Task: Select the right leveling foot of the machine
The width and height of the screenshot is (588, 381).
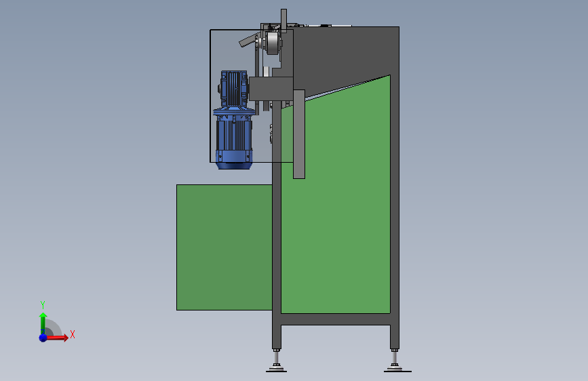Action: click(395, 361)
